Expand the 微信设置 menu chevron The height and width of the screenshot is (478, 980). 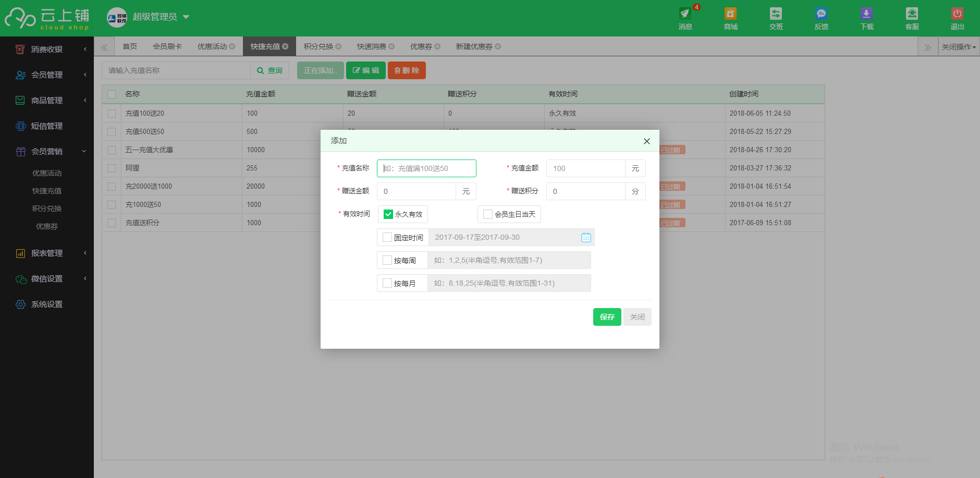tap(85, 279)
